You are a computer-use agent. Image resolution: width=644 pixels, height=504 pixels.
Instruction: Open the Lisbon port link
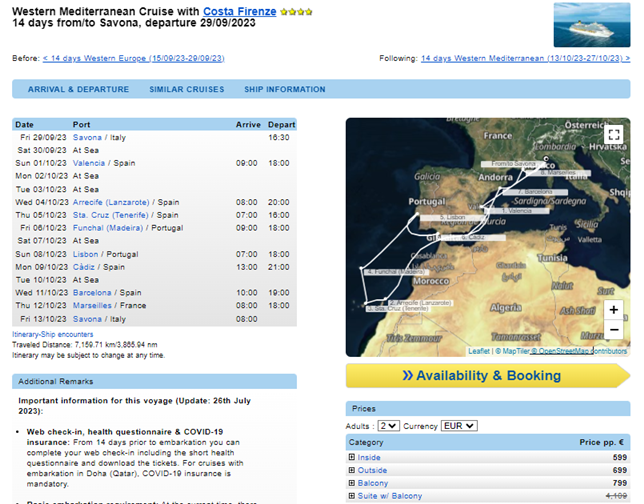pos(85,254)
